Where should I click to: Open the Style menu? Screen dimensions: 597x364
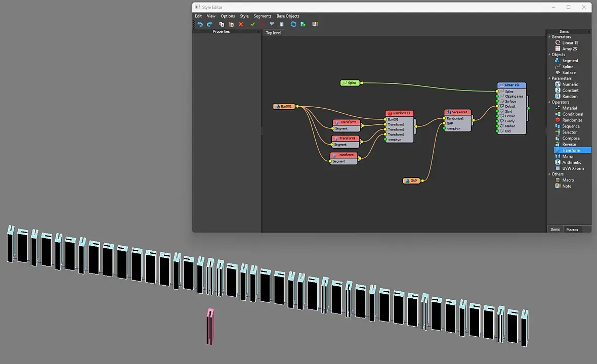[244, 16]
